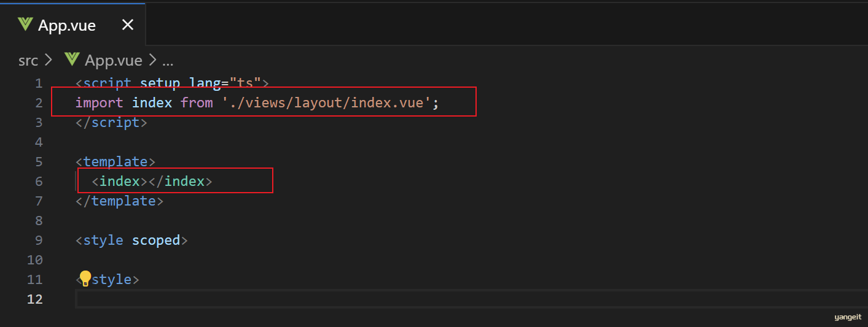
Task: Expand the breadcrumb ellipsis symbol list
Action: (x=168, y=60)
